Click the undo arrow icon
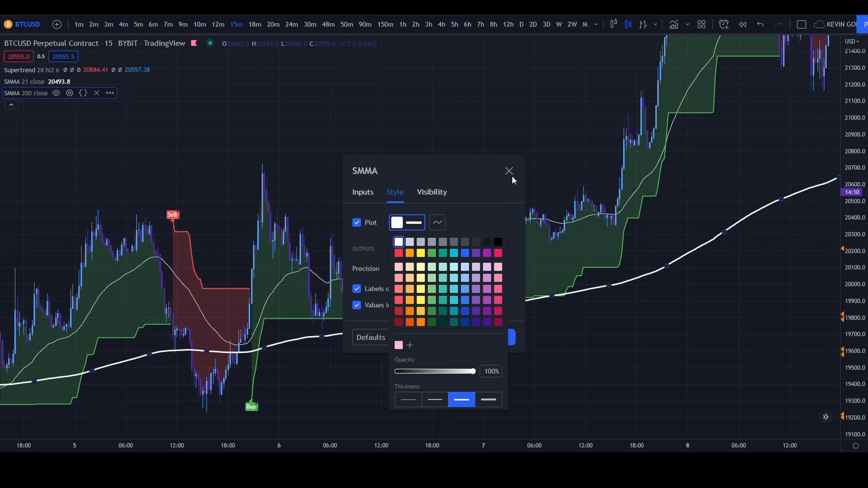 click(760, 24)
